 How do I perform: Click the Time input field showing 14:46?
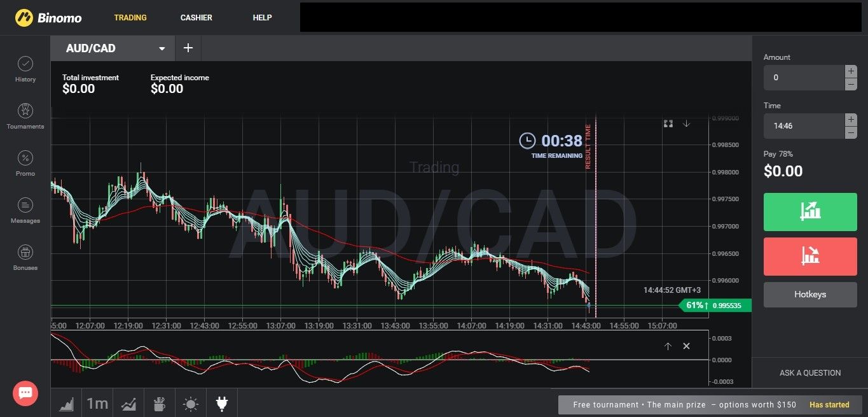[804, 126]
